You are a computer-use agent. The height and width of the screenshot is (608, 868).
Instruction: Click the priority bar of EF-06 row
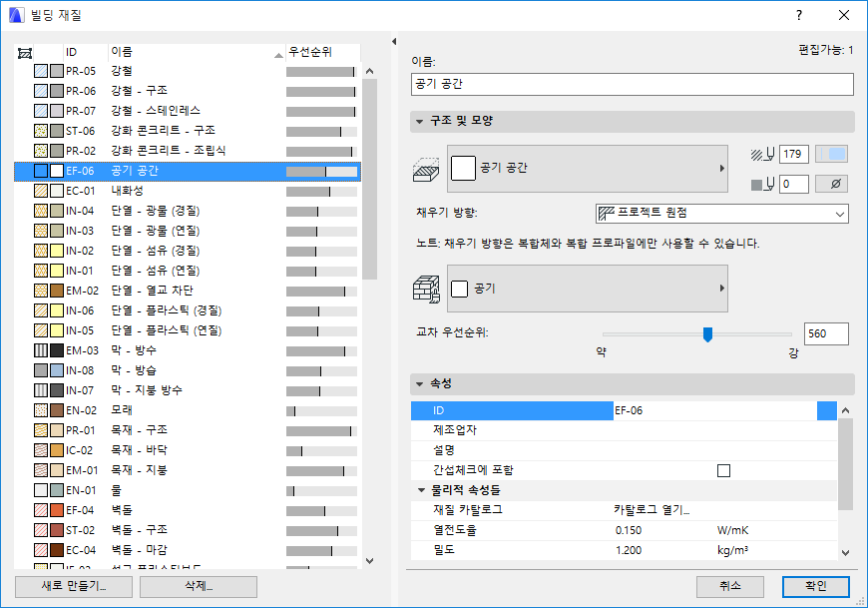[321, 171]
